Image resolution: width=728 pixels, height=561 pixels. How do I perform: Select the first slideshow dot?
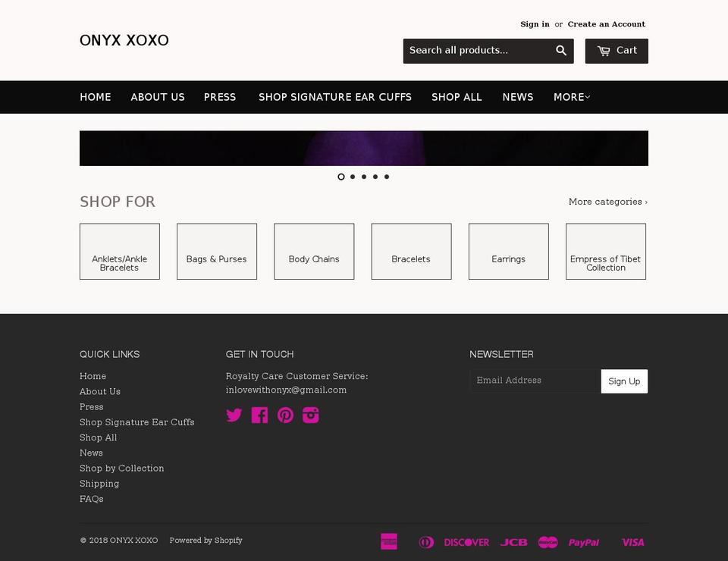pos(341,177)
